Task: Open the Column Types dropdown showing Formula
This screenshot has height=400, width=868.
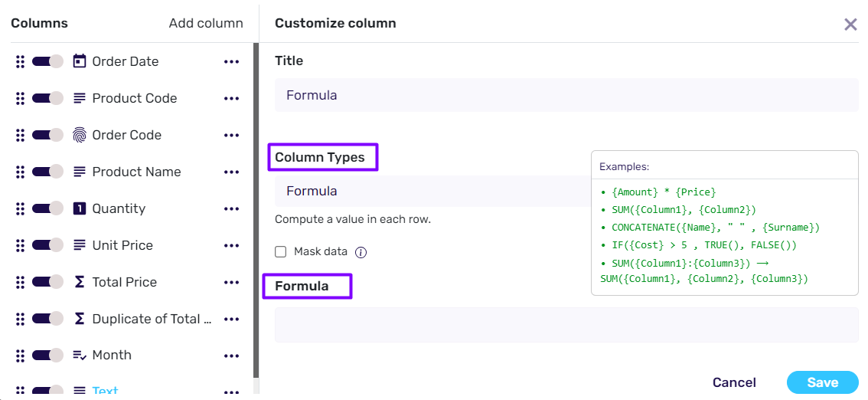Action: click(432, 191)
